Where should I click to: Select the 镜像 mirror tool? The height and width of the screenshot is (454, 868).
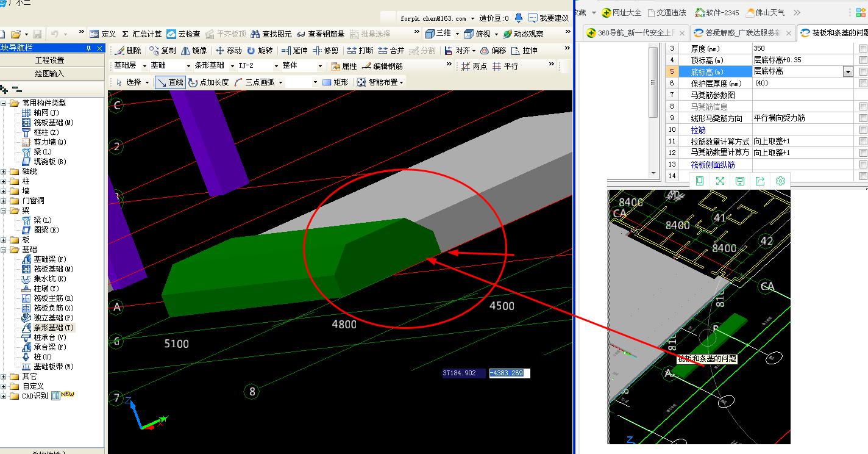click(x=194, y=51)
